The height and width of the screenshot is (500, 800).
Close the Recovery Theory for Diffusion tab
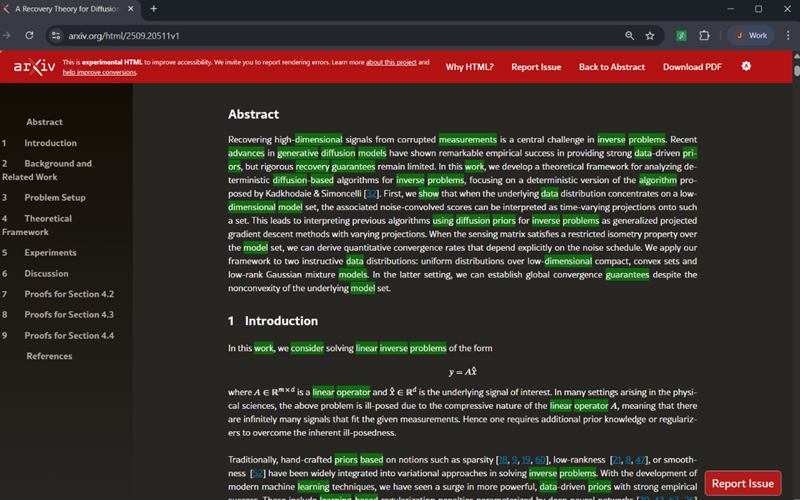coord(131,9)
